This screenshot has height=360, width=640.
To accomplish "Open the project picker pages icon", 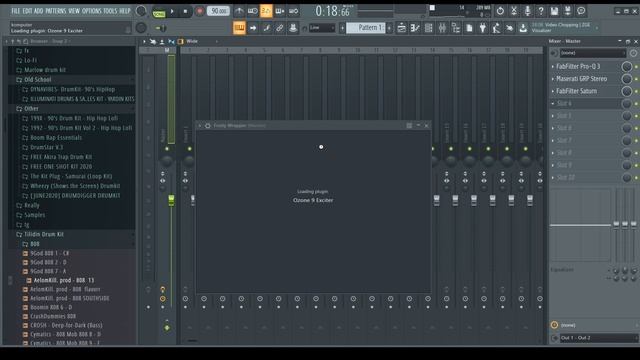I will coord(469,28).
